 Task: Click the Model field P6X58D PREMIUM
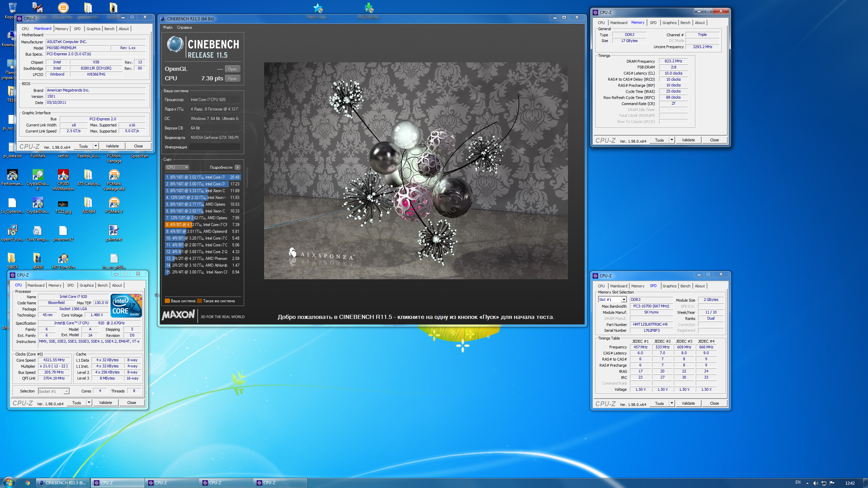78,48
